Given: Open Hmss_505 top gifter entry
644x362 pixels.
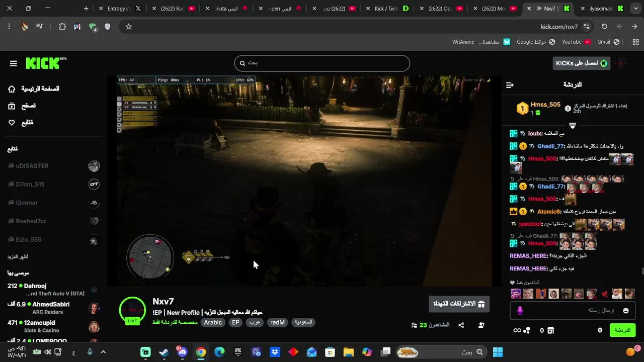Looking at the screenshot, I should (538, 108).
